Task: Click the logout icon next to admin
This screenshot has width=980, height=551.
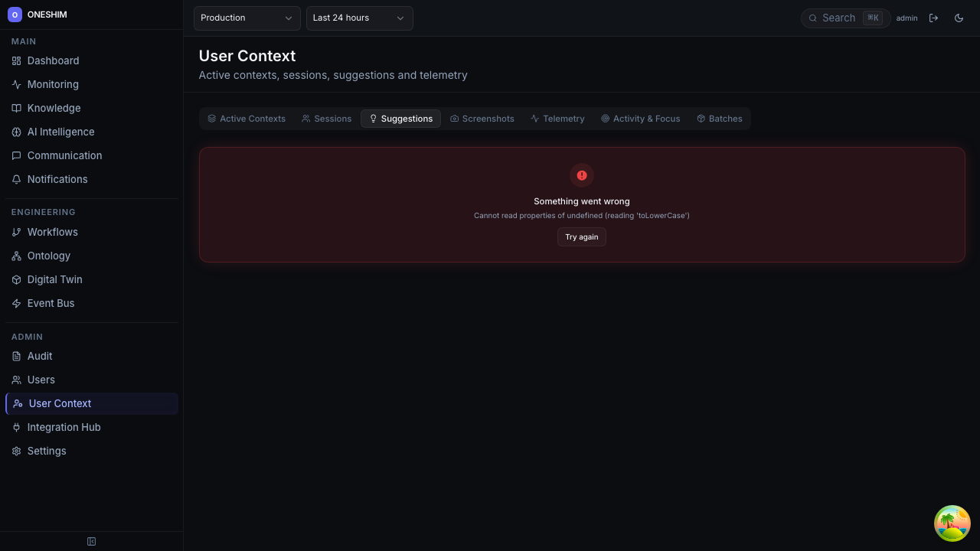Action: pos(933,18)
